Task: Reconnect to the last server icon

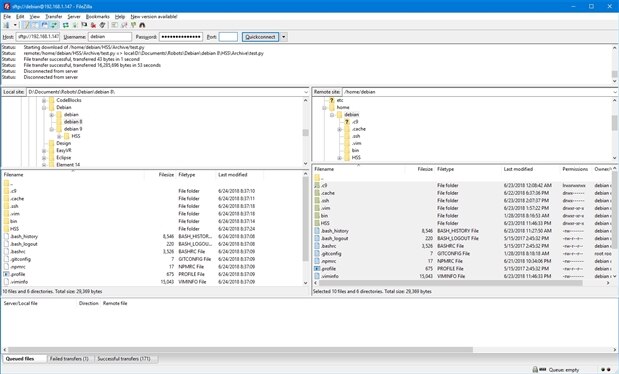Action: [x=103, y=25]
